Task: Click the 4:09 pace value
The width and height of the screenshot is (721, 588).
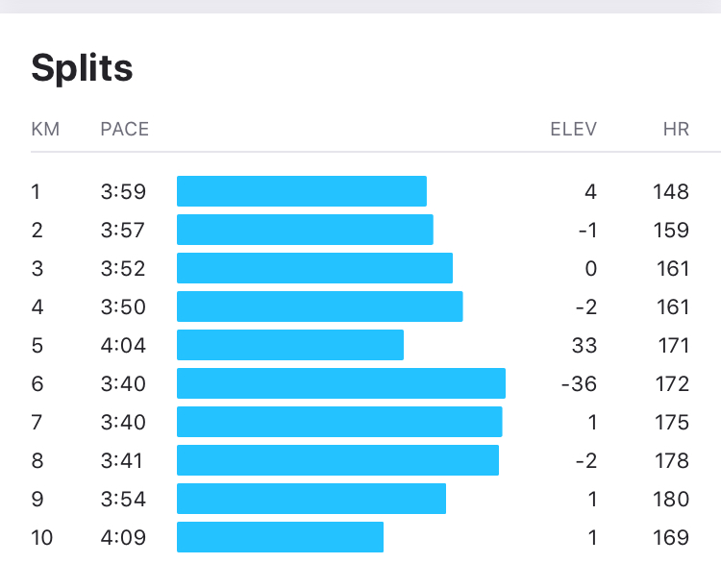Action: tap(123, 537)
